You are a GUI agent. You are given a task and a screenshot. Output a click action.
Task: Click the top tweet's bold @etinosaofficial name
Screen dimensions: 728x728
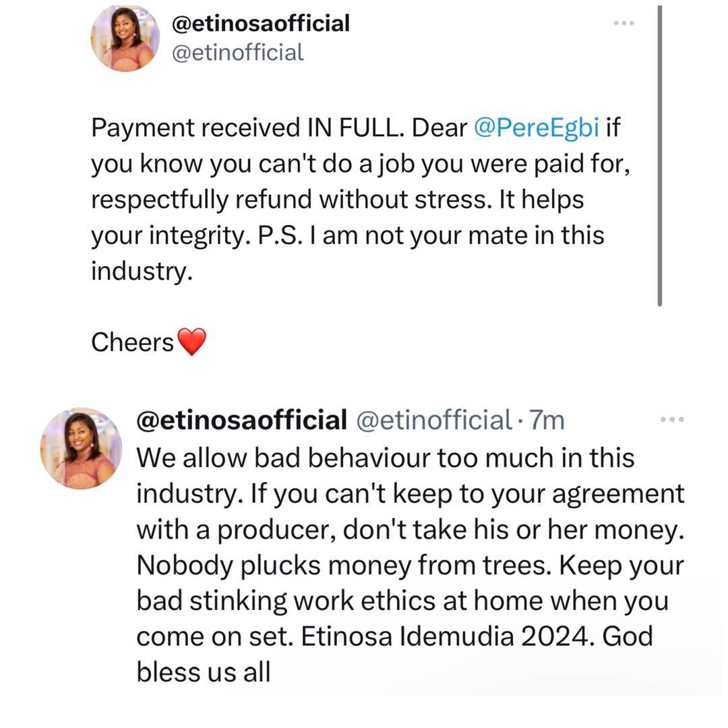261,24
